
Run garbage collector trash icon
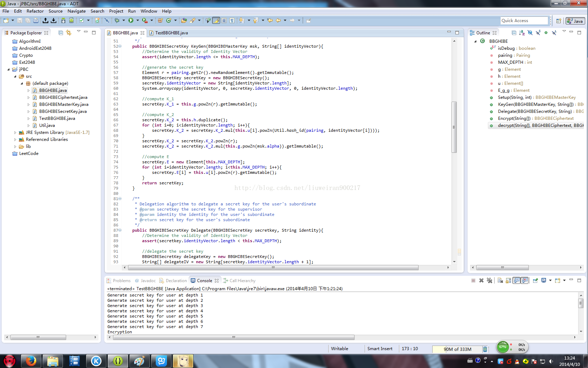click(485, 349)
